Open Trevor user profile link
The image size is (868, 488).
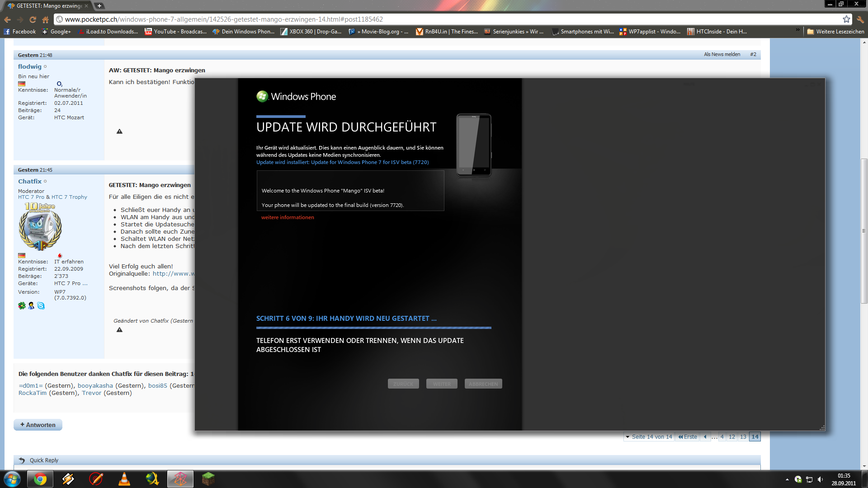(x=92, y=393)
